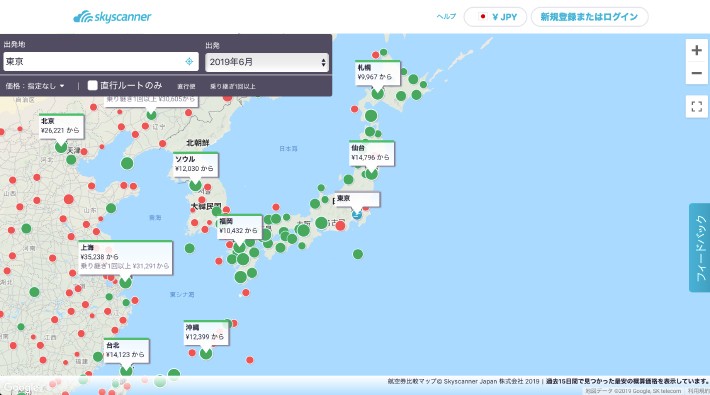The height and width of the screenshot is (395, 710).
Task: Click the Google logo on the map
Action: pyautogui.click(x=20, y=388)
